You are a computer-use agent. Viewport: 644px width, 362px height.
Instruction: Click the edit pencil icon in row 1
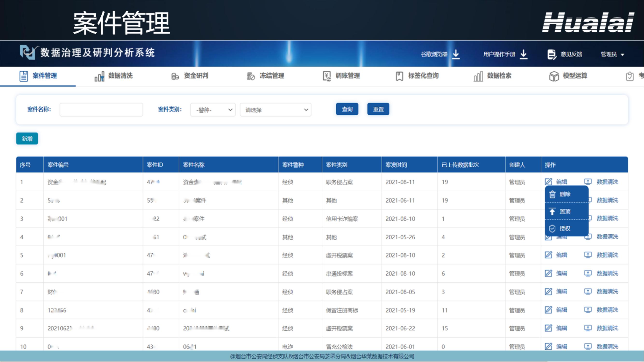pyautogui.click(x=548, y=182)
